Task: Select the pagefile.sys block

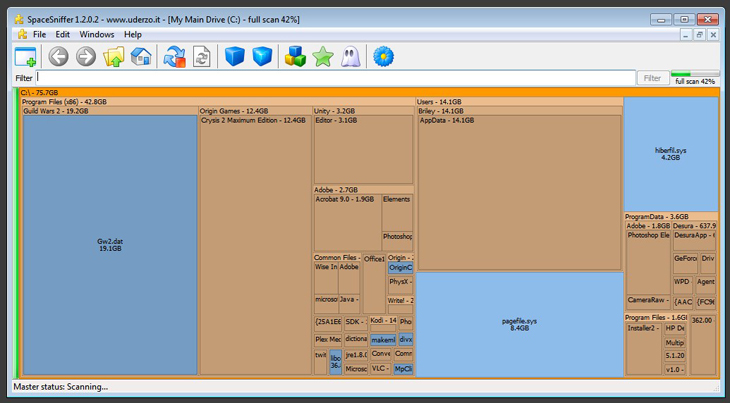Action: [520, 322]
